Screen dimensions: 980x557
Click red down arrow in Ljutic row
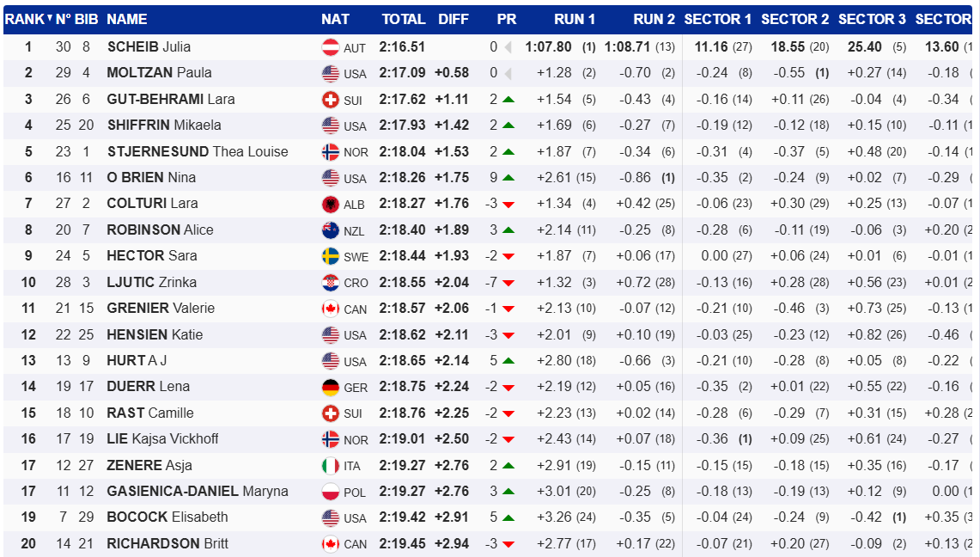(x=508, y=283)
